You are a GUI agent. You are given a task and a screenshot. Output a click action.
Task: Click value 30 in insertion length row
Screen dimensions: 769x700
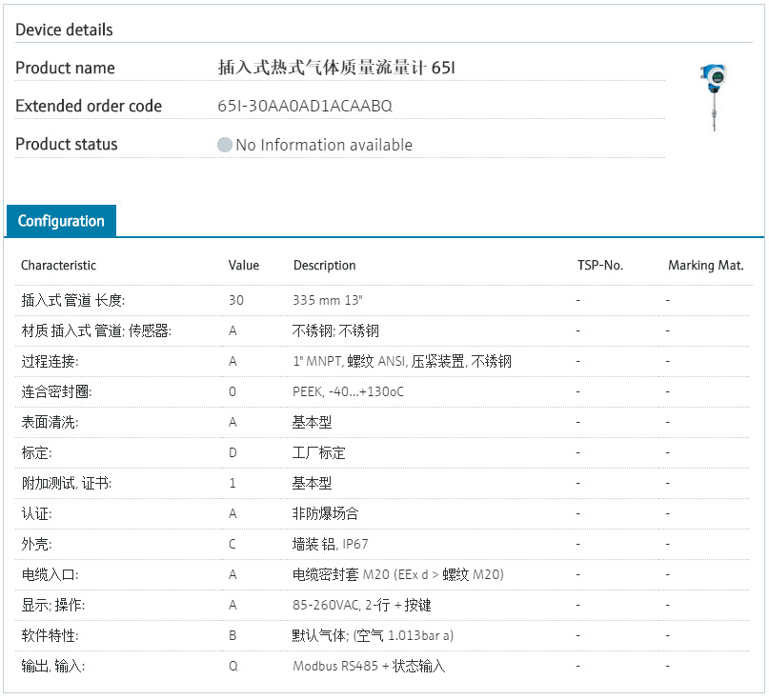click(236, 300)
